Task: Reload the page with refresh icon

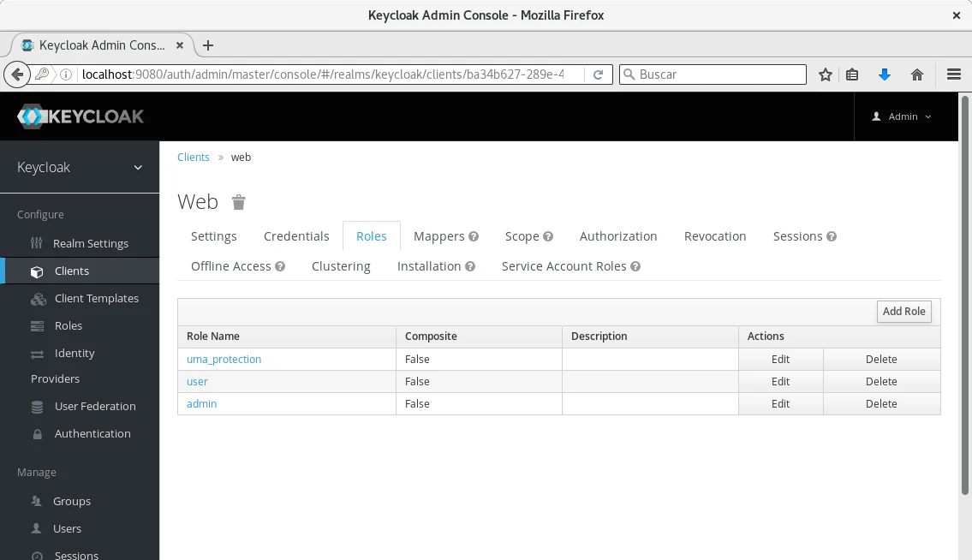Action: click(x=599, y=75)
